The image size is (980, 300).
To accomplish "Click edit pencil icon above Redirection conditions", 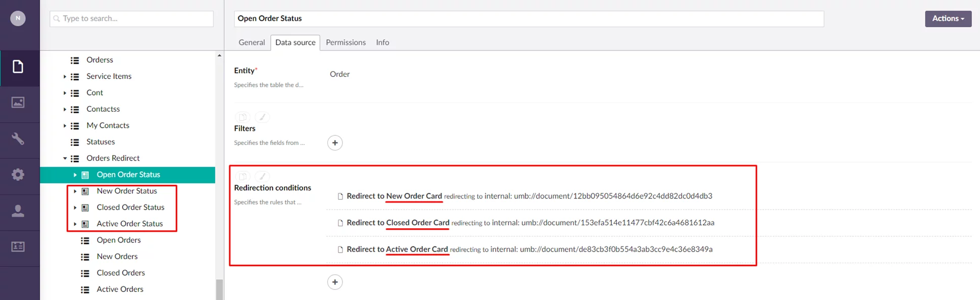I will (262, 176).
